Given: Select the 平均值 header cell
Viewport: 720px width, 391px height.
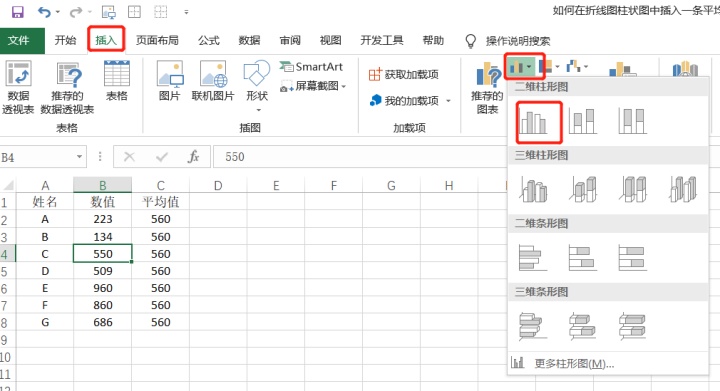Looking at the screenshot, I should pos(161,201).
